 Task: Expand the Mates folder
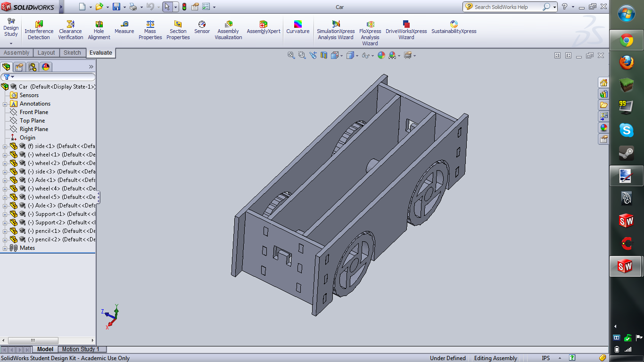5,248
